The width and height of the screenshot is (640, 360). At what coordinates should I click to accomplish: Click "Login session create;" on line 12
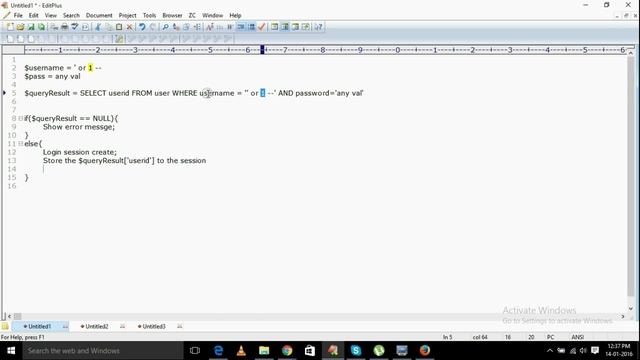pos(80,152)
